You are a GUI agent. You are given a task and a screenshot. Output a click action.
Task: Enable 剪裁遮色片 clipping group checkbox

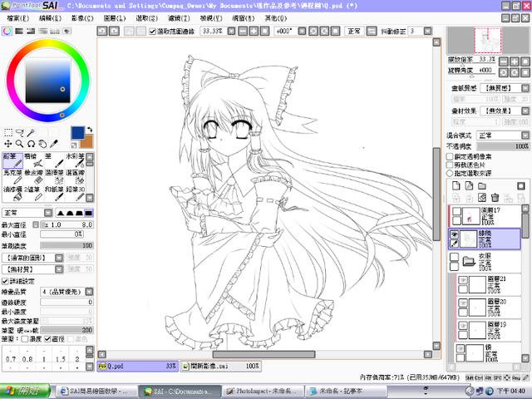(450, 165)
